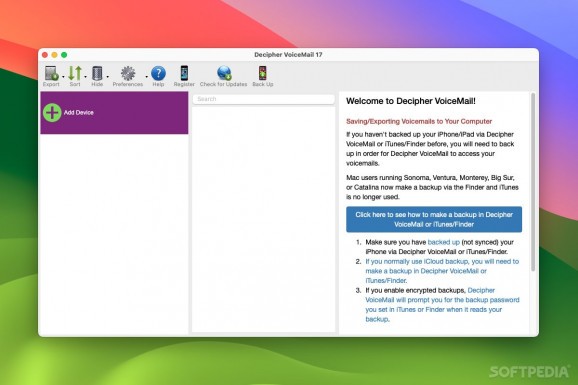Click the Export toolbar icon
Image resolution: width=578 pixels, height=385 pixels.
click(x=51, y=73)
